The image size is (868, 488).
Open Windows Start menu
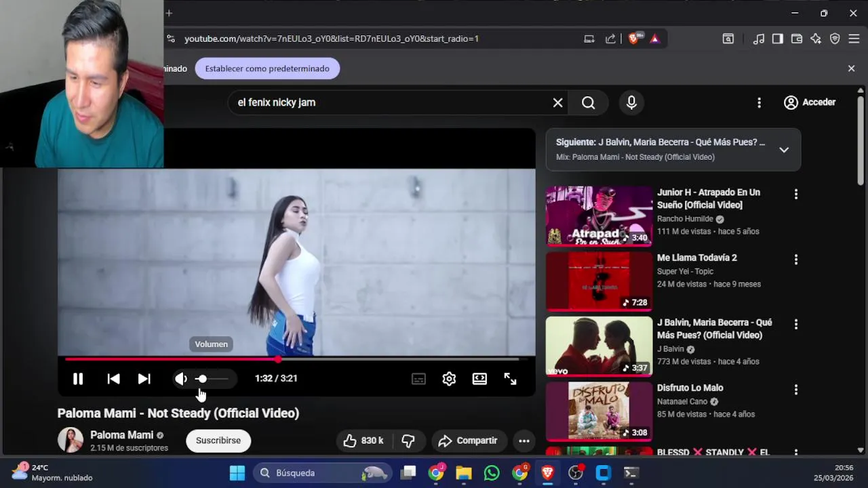tap(237, 473)
